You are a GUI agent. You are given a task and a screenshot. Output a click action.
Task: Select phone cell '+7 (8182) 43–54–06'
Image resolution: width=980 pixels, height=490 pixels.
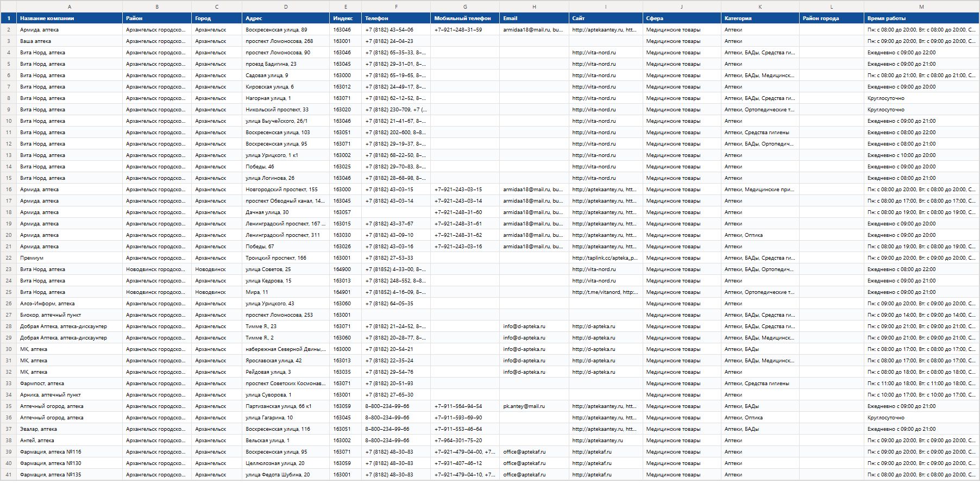tap(396, 30)
